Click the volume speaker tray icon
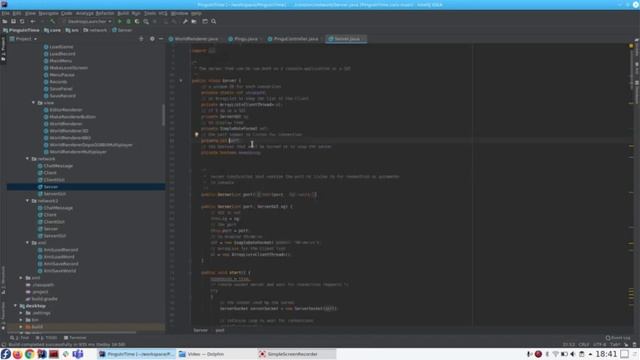Image resolution: width=640 pixels, height=360 pixels. 573,354
